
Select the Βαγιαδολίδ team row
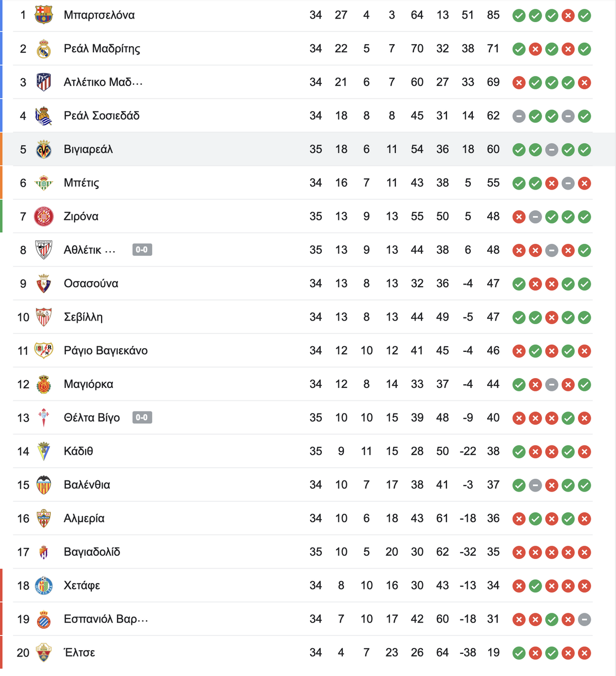303,552
